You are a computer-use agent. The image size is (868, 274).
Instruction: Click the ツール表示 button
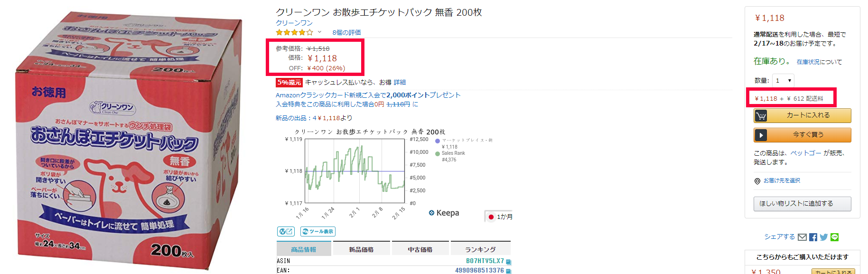[317, 232]
